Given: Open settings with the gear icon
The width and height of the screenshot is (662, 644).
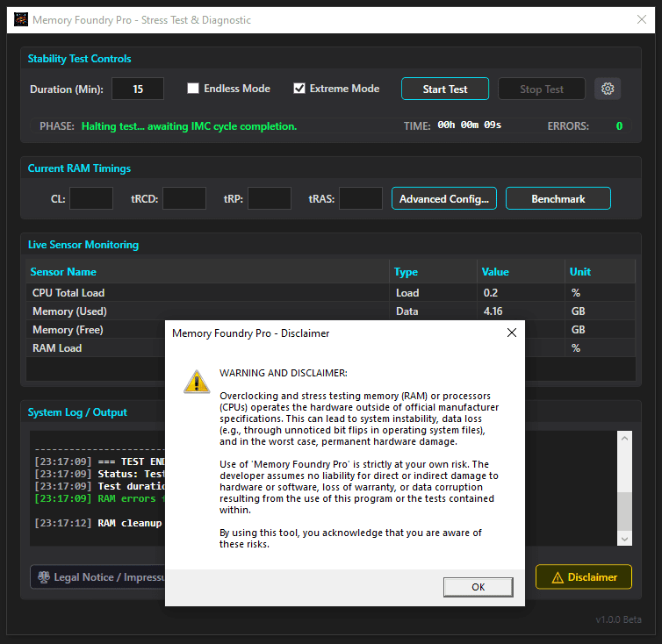Looking at the screenshot, I should [x=607, y=89].
